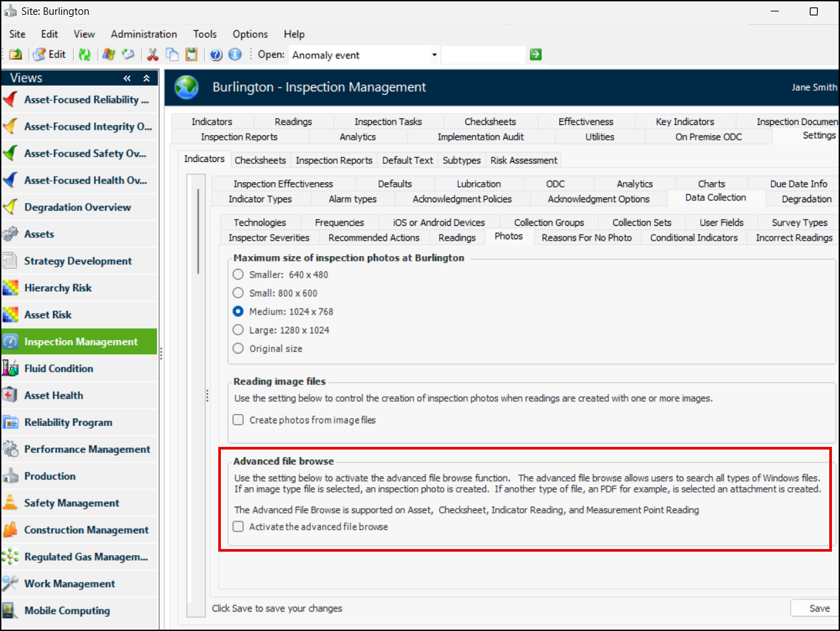Click the empty field beside Anomaly event
This screenshot has height=631, width=840.
click(483, 55)
